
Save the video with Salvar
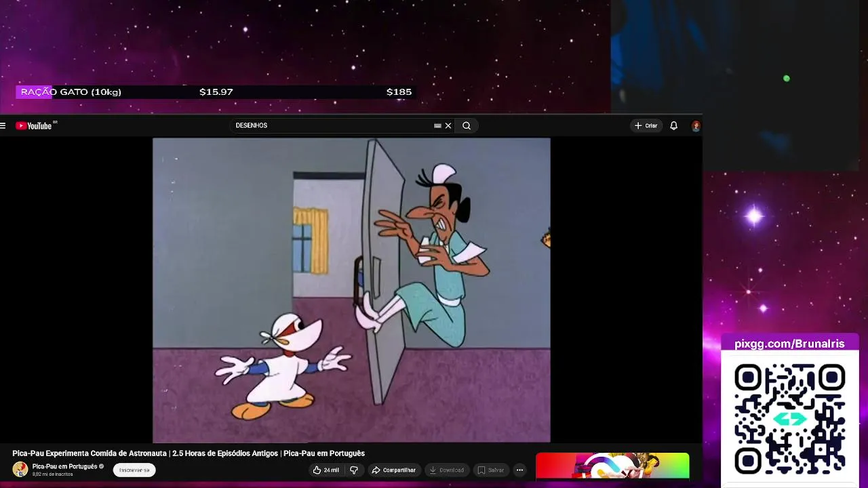pos(491,470)
